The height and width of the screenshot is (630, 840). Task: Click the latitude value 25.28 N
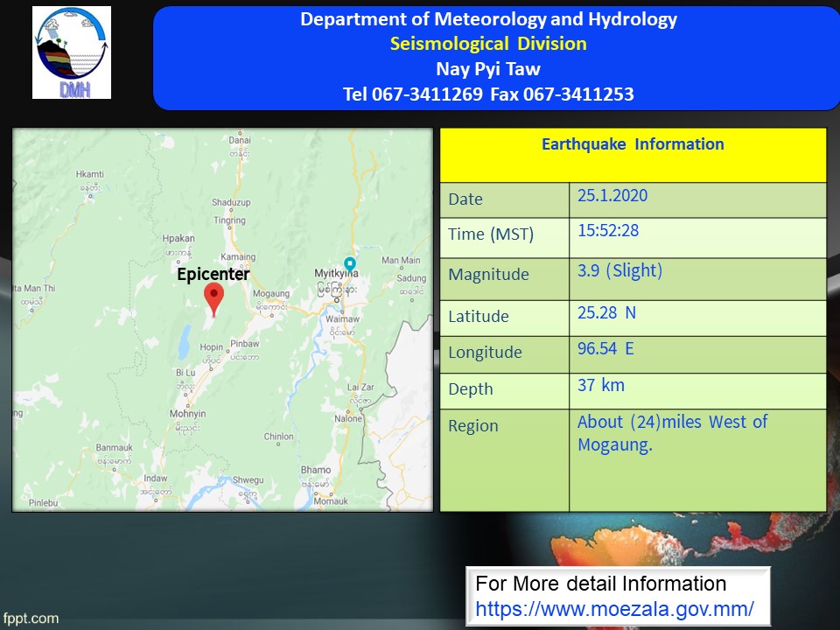tap(606, 313)
